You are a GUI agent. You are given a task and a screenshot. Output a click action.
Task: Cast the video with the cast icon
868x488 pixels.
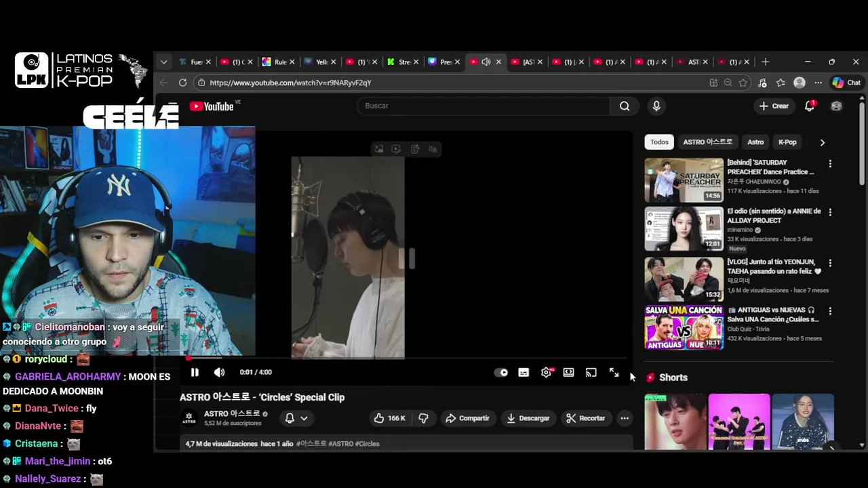tap(591, 372)
